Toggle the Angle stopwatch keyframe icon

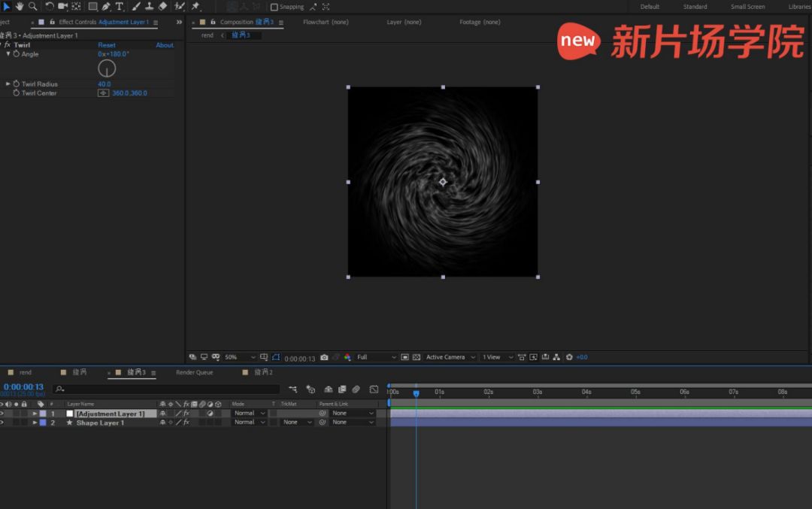[x=16, y=54]
